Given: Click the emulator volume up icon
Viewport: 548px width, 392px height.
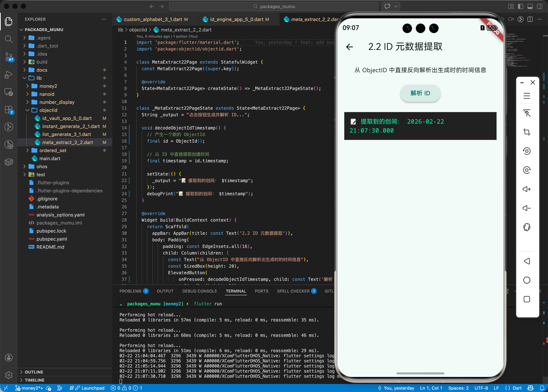Looking at the screenshot, I should (x=527, y=189).
